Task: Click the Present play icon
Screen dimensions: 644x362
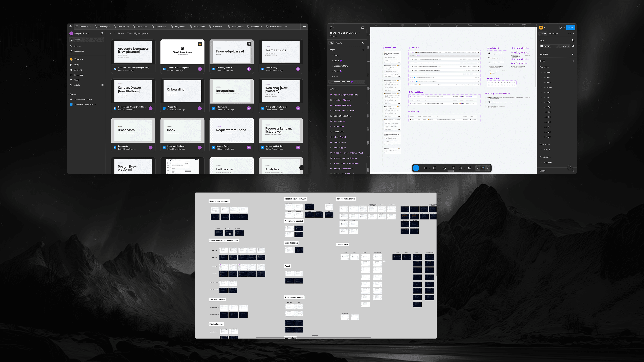Action: pyautogui.click(x=560, y=27)
